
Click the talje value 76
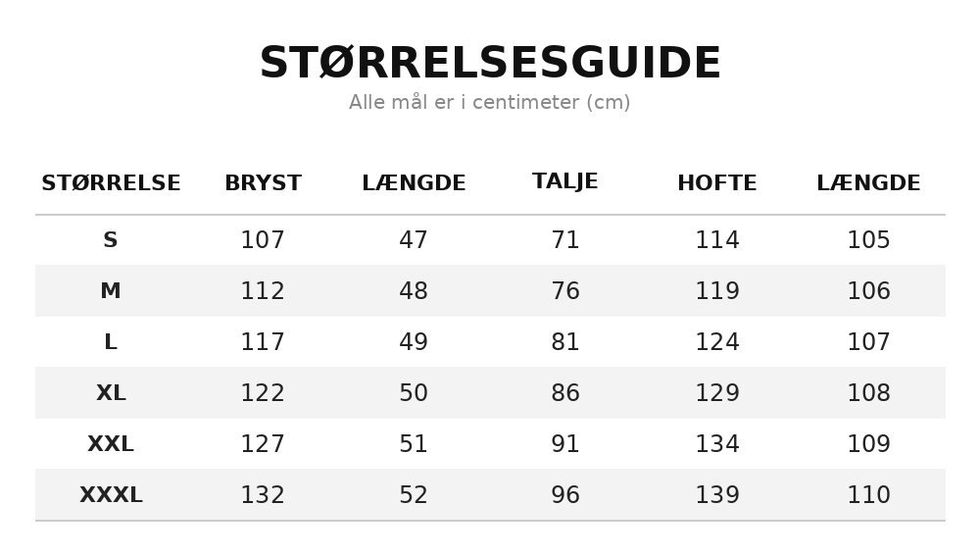(565, 291)
